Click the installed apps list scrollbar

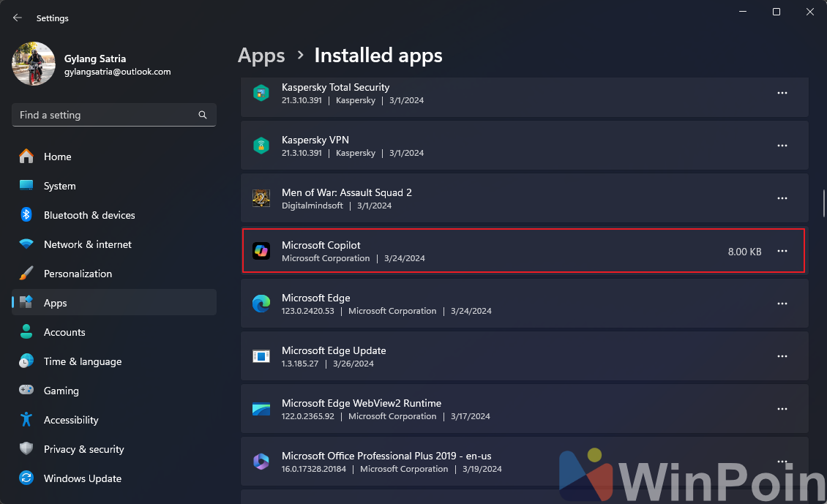click(x=822, y=204)
